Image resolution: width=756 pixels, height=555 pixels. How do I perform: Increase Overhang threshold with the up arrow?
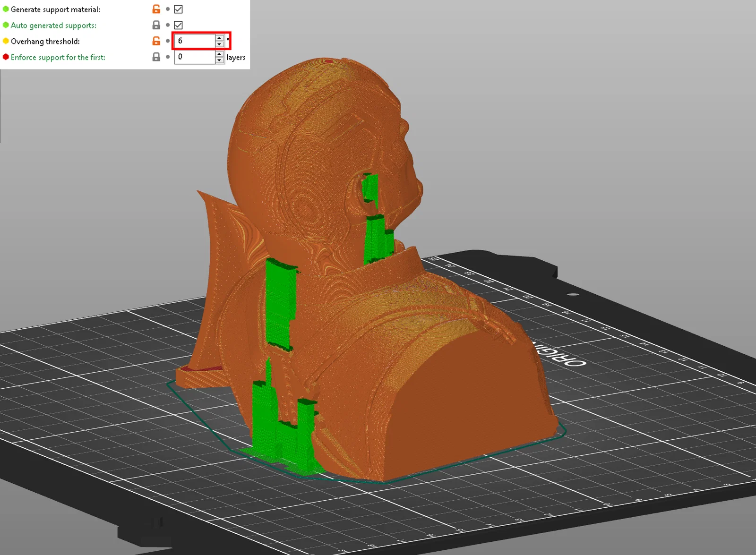(x=219, y=38)
